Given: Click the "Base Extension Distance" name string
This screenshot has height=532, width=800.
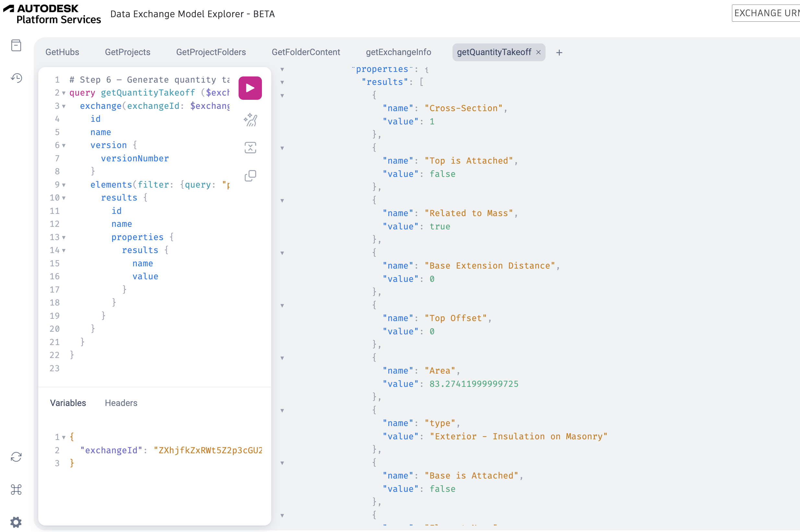Looking at the screenshot, I should pyautogui.click(x=490, y=266).
